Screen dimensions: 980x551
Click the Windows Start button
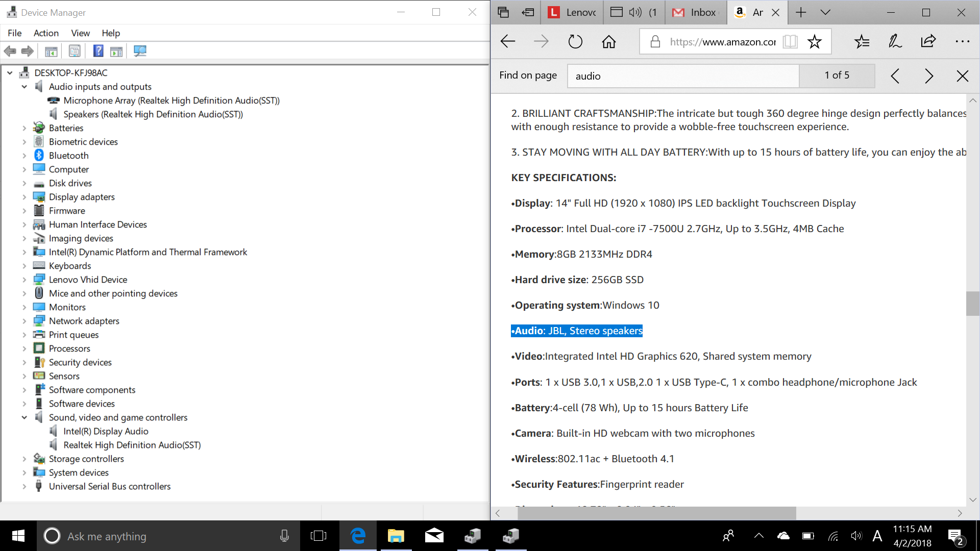[18, 536]
